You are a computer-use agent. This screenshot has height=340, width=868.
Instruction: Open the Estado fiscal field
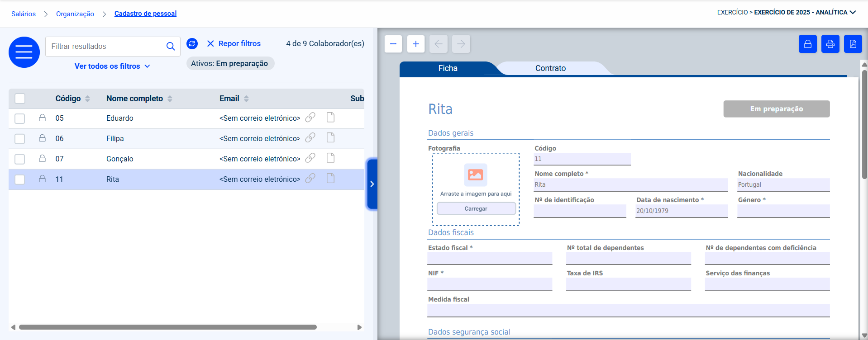(x=490, y=258)
